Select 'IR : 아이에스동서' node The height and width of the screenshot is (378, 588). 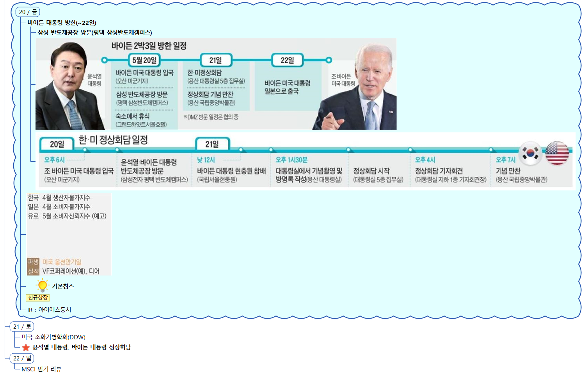49,310
